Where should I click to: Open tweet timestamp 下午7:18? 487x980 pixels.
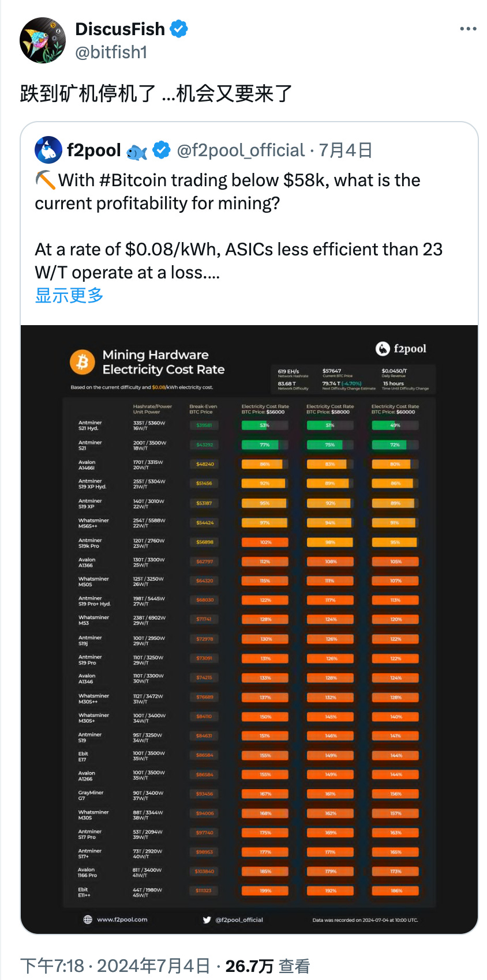click(53, 966)
